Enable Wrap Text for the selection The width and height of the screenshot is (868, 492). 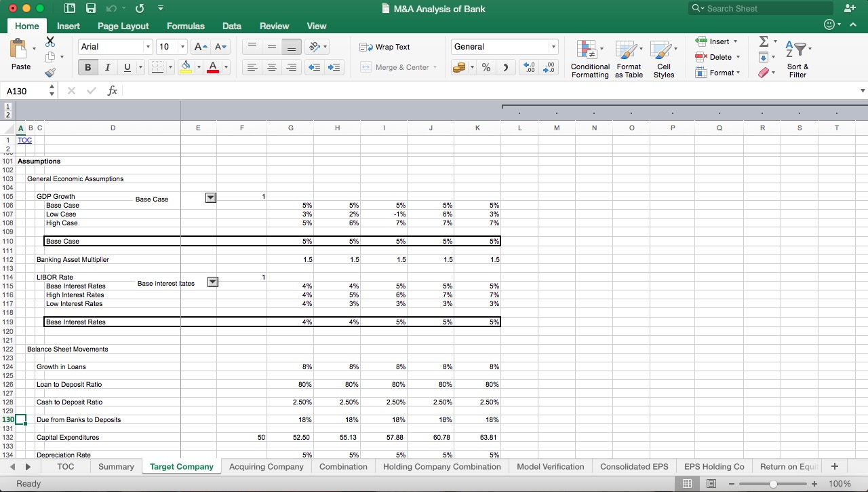pyautogui.click(x=391, y=47)
